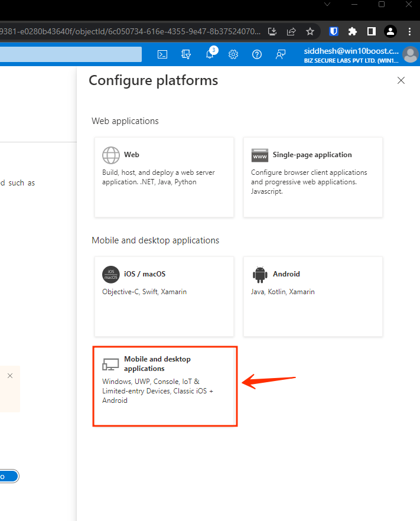420x521 pixels.
Task: Open the notifications bell with badge 3
Action: tap(210, 54)
